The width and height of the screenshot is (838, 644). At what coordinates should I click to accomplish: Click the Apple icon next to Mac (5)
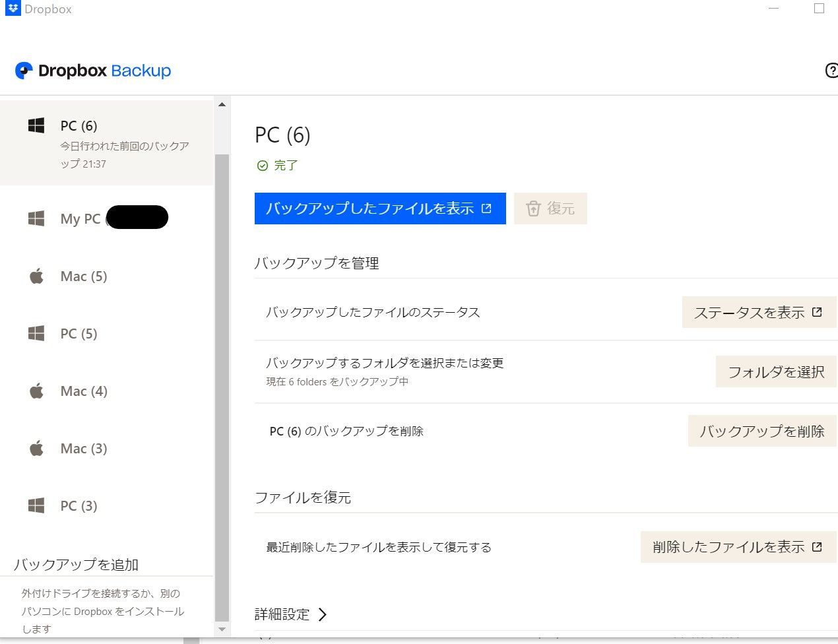pyautogui.click(x=37, y=276)
